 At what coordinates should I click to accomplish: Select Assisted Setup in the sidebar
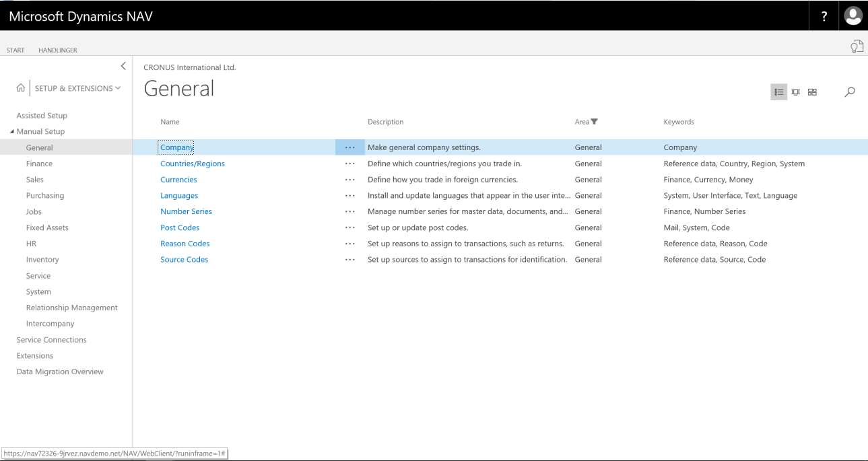tap(42, 116)
